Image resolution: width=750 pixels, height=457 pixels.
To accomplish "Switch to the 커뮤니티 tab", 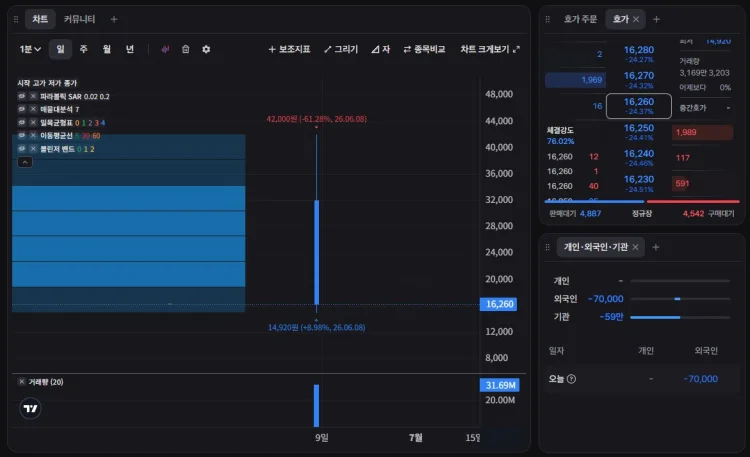I will tap(79, 19).
